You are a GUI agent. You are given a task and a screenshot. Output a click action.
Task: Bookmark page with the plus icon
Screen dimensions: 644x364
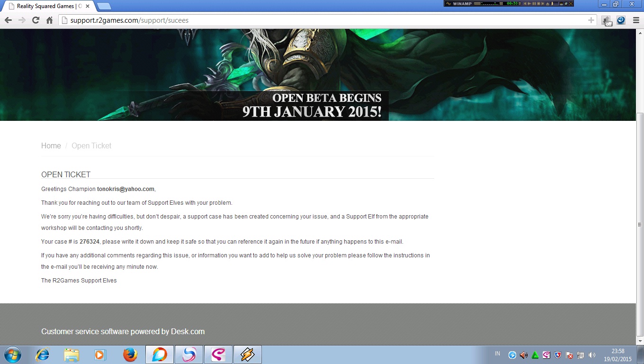[x=591, y=20]
